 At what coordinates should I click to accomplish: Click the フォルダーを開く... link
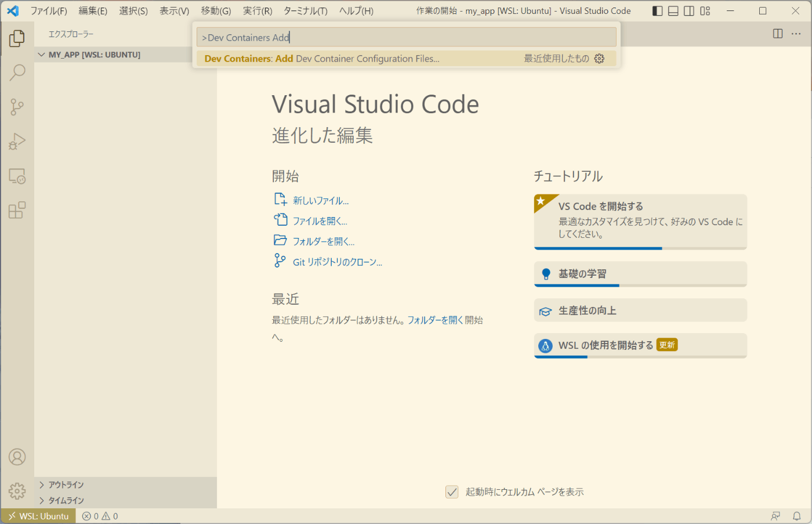324,241
